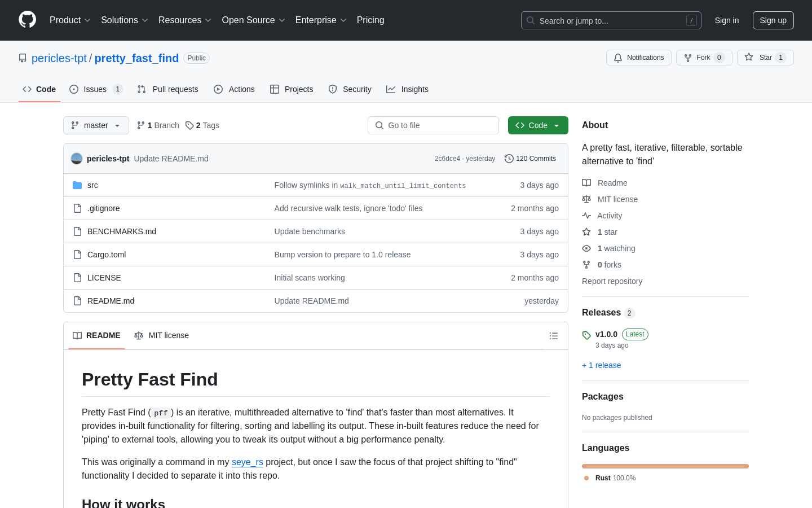The height and width of the screenshot is (508, 812).
Task: Open the + 1 release link
Action: point(601,365)
